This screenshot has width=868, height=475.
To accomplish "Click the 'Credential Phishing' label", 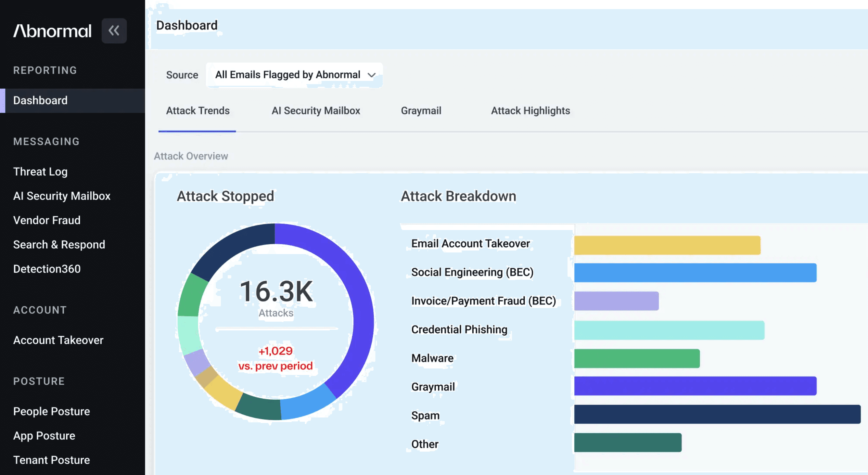I will pyautogui.click(x=459, y=329).
